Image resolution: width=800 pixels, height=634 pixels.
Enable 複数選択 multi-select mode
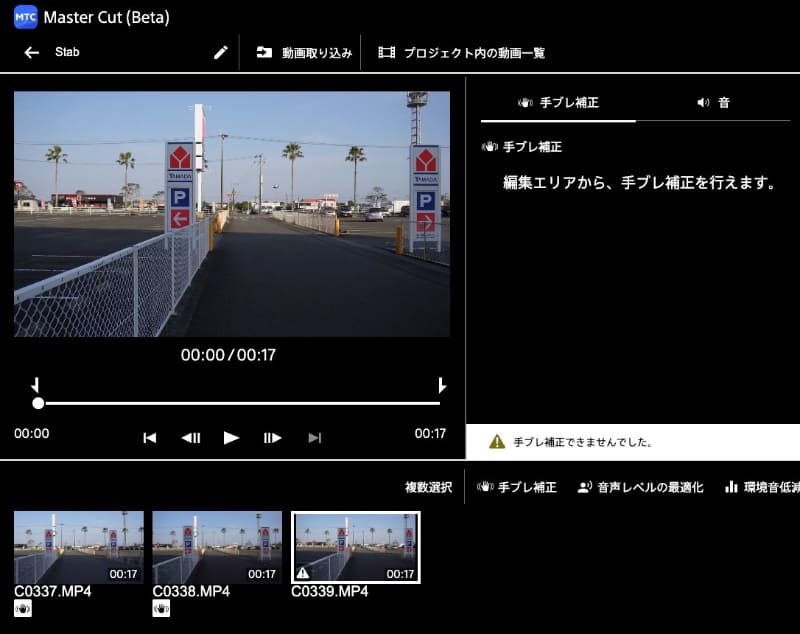click(428, 488)
